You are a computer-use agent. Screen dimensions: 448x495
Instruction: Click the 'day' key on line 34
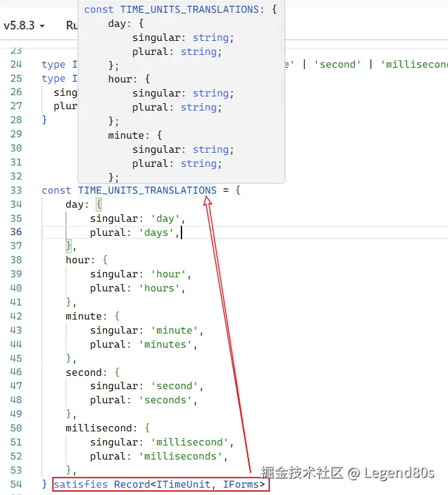[74, 204]
